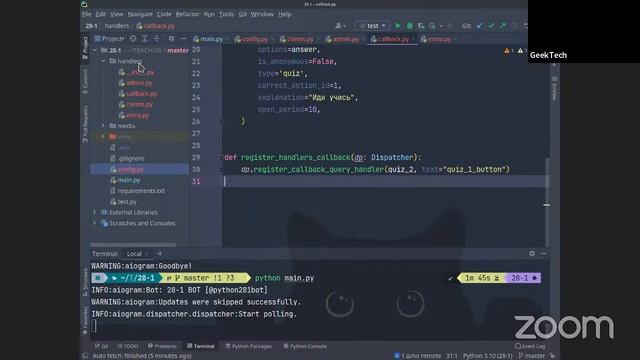Expand the media folder

click(x=103, y=126)
